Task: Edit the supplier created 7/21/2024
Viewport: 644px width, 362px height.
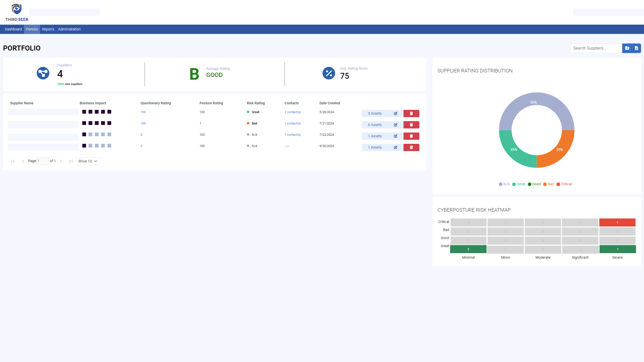Action: tap(396, 125)
